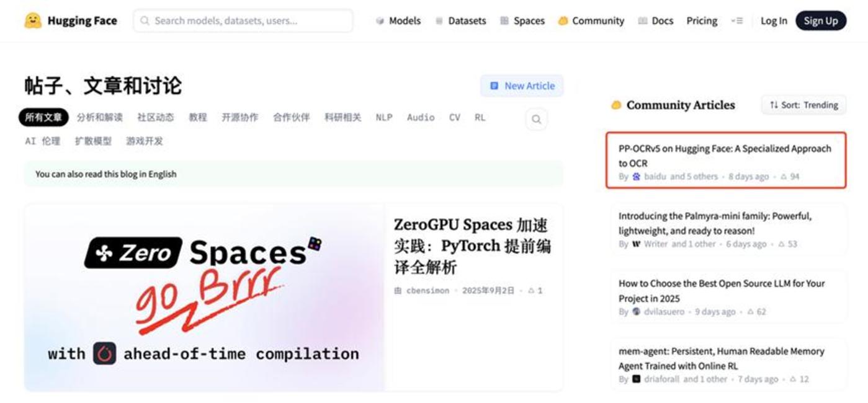Click the dvilasuero author avatar
The height and width of the screenshot is (403, 868).
pyautogui.click(x=636, y=312)
